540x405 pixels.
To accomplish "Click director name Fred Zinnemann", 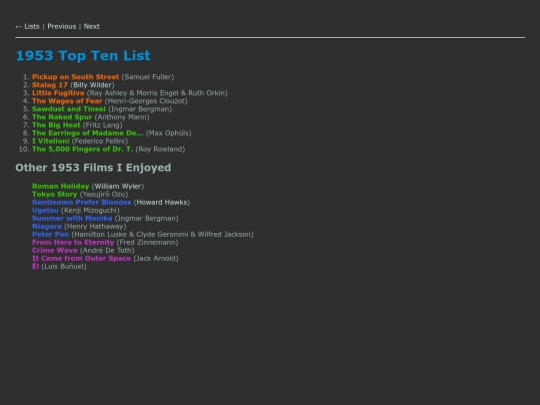I will click(x=147, y=242).
